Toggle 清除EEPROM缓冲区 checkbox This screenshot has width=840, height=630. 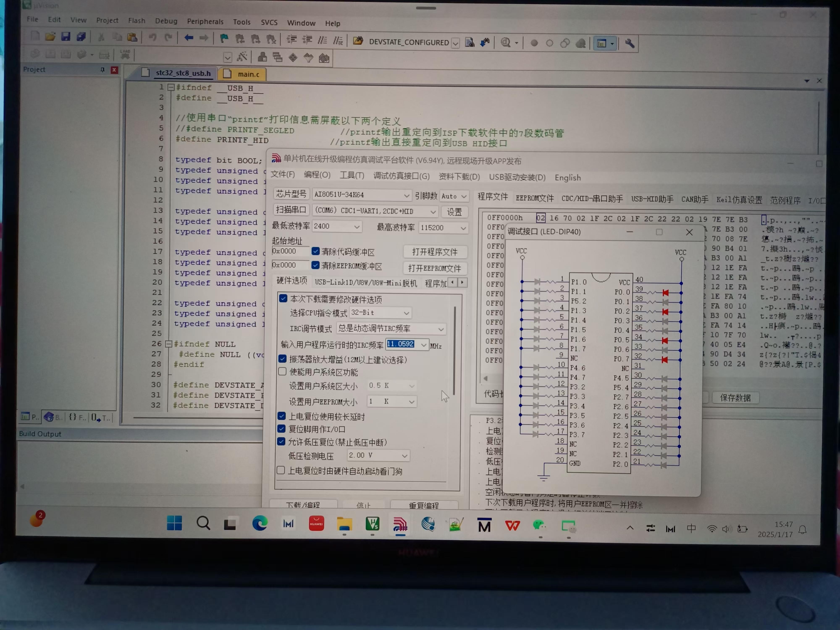pyautogui.click(x=315, y=265)
